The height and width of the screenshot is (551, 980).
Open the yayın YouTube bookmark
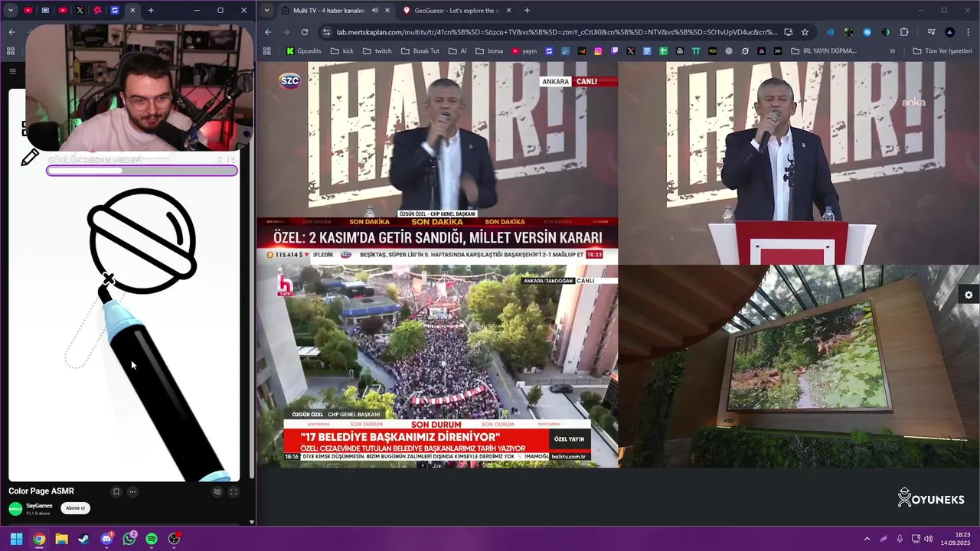point(524,51)
